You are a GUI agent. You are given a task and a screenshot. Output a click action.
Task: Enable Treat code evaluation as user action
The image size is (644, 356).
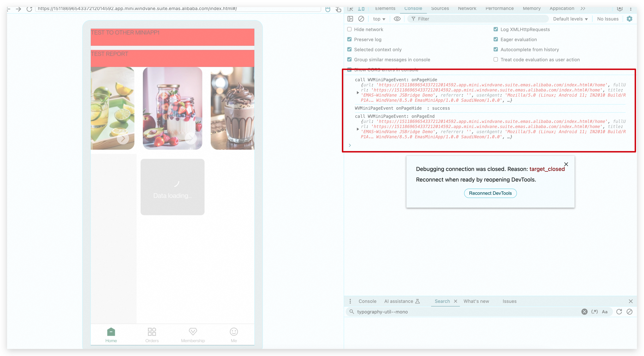[496, 60]
